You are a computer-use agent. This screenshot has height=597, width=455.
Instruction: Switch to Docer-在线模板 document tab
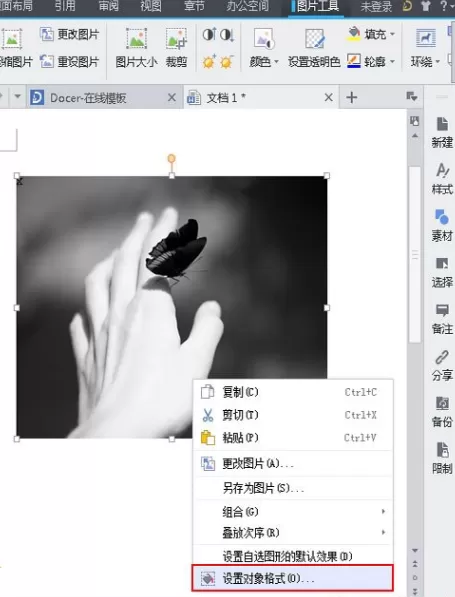(x=104, y=97)
